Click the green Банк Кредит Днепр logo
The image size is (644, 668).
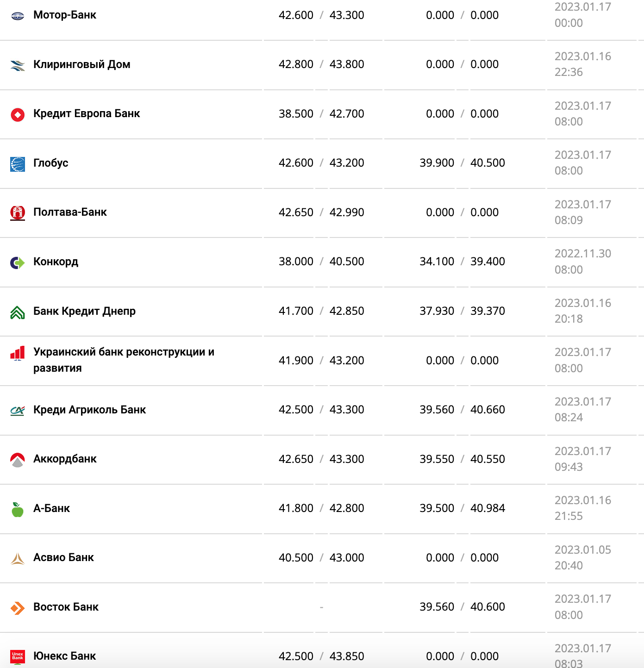click(x=18, y=312)
